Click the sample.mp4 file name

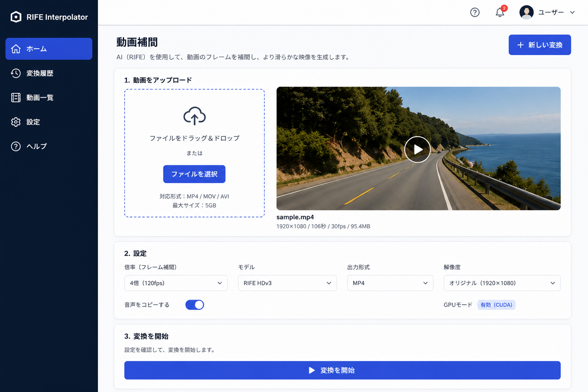pos(295,217)
